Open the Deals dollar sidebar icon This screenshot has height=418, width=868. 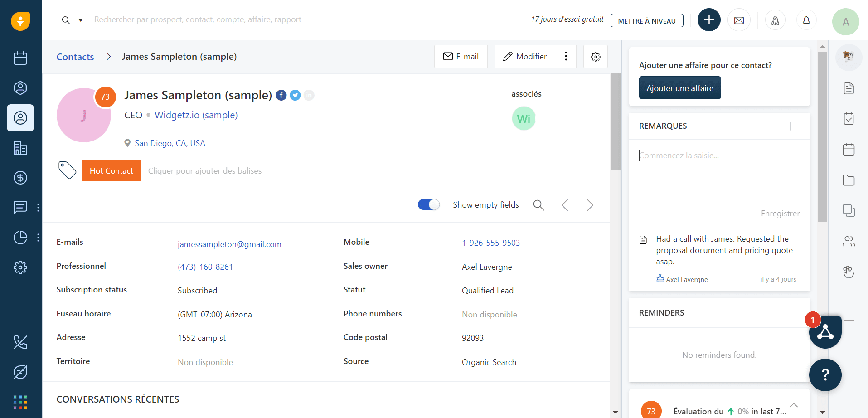20,178
